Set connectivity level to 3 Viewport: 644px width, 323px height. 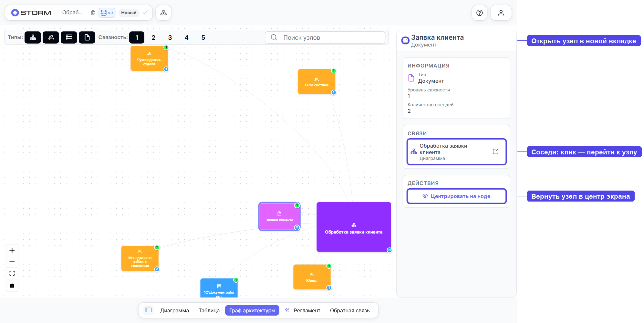[170, 37]
